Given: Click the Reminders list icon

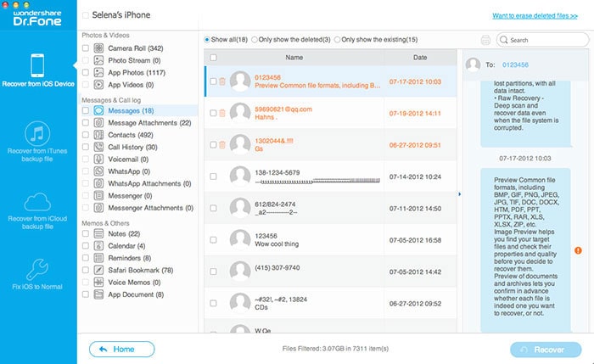Looking at the screenshot, I should (x=98, y=258).
